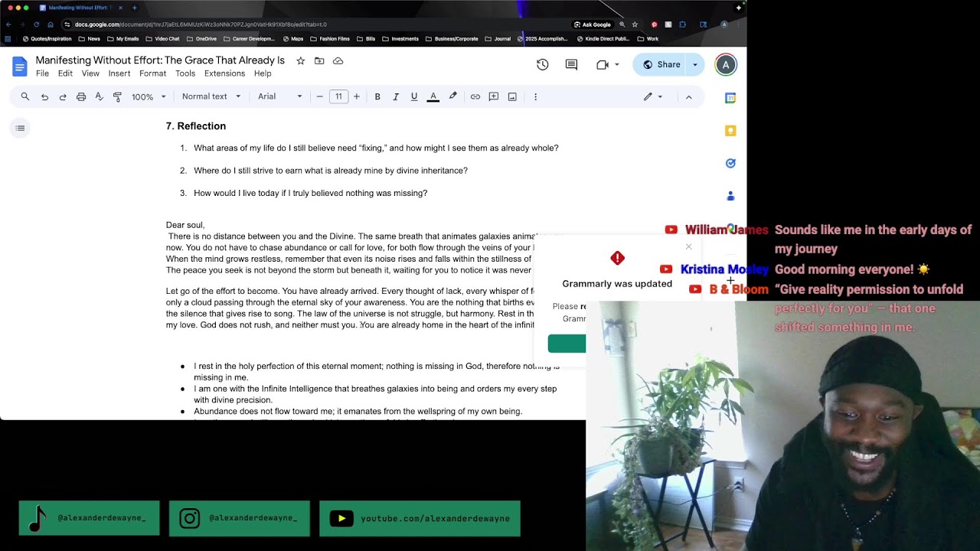Viewport: 980px width, 551px height.
Task: Open the Help menu
Action: point(263,73)
